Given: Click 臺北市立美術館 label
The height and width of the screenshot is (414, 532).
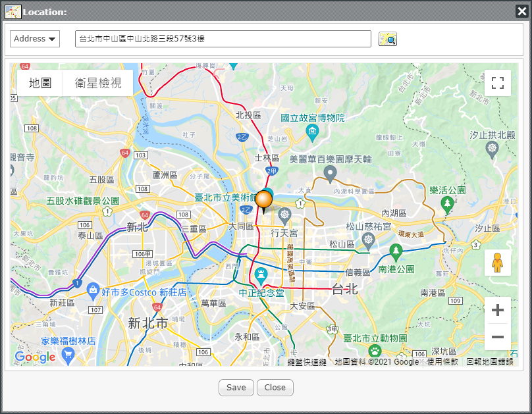Looking at the screenshot, I should (x=225, y=197).
